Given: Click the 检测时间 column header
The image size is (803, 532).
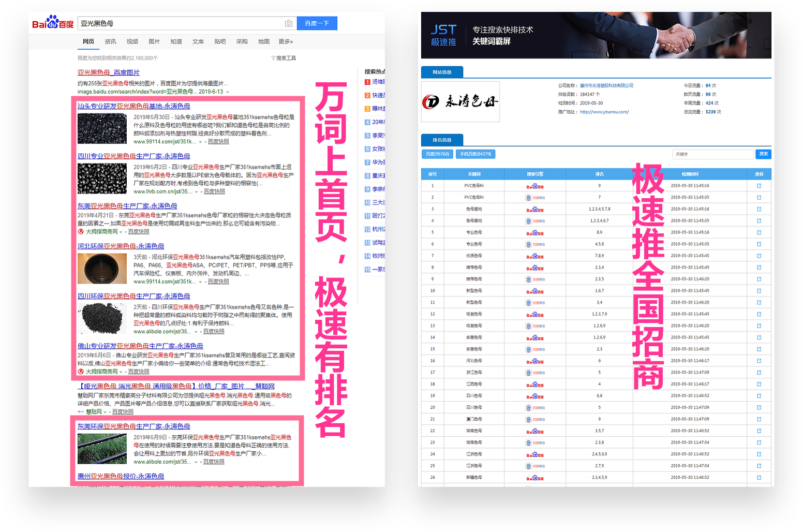Looking at the screenshot, I should [x=690, y=174].
